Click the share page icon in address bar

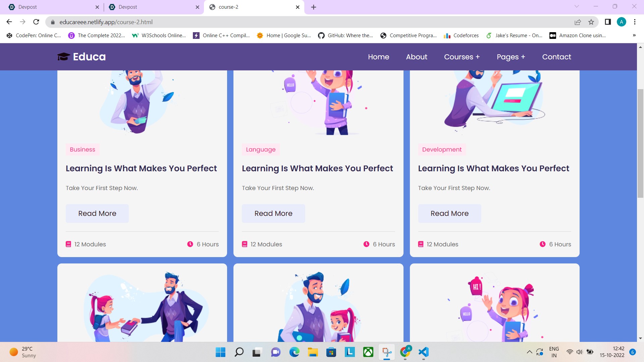pyautogui.click(x=578, y=22)
